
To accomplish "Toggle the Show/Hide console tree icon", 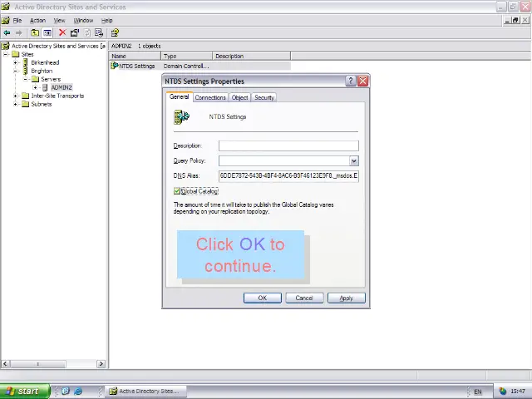I will pos(47,33).
